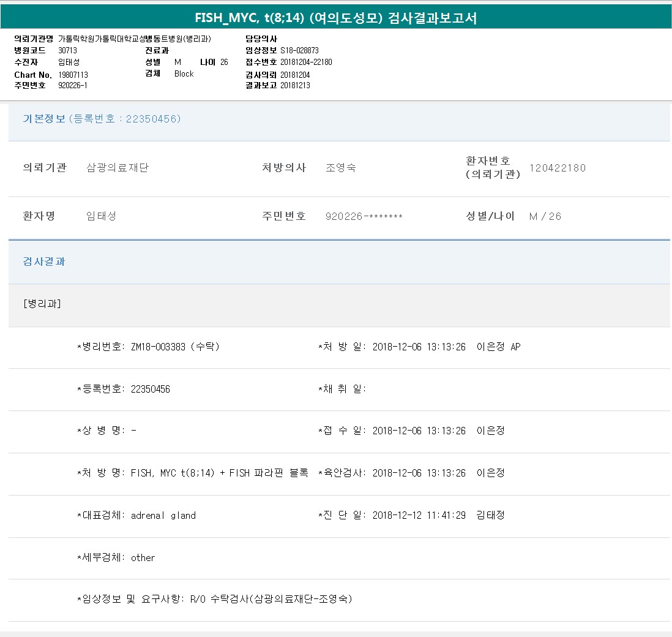Screen dimensions: 672x637
Task: Click the prescribing doctor name 조영숙
Action: point(341,168)
